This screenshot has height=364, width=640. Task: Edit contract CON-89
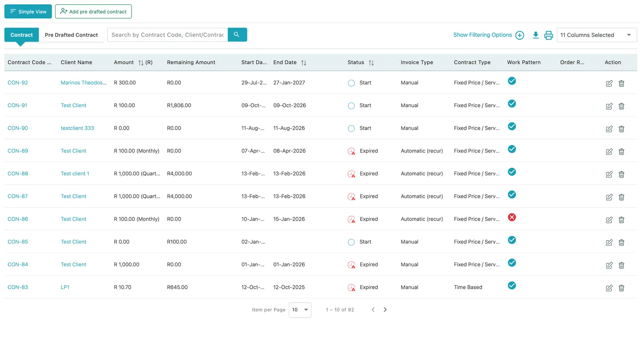[609, 151]
